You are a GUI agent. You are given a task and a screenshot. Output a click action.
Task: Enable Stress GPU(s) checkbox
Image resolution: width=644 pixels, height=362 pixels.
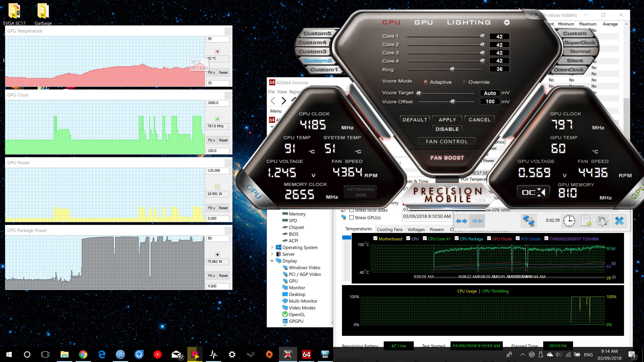click(x=352, y=217)
